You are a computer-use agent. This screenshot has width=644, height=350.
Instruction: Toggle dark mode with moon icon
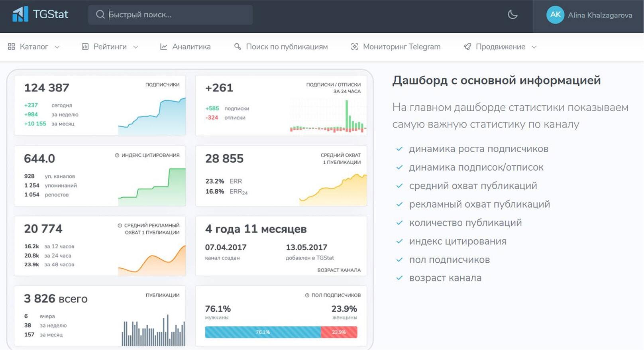(x=512, y=15)
